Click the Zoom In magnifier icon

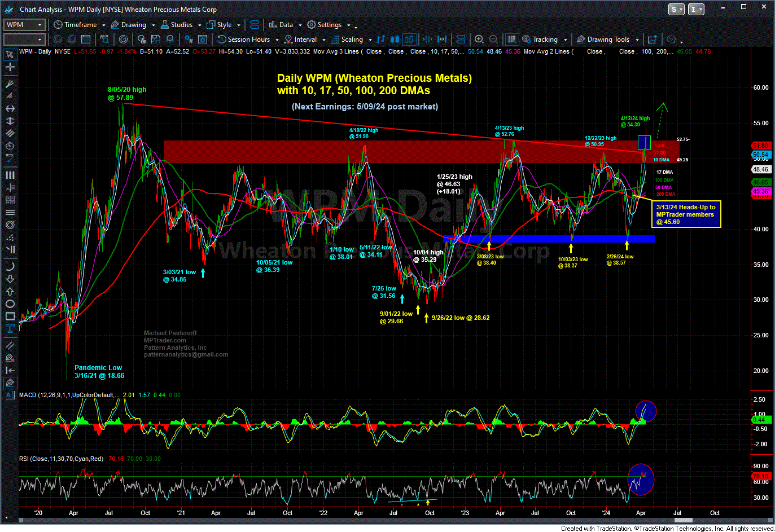coord(479,39)
